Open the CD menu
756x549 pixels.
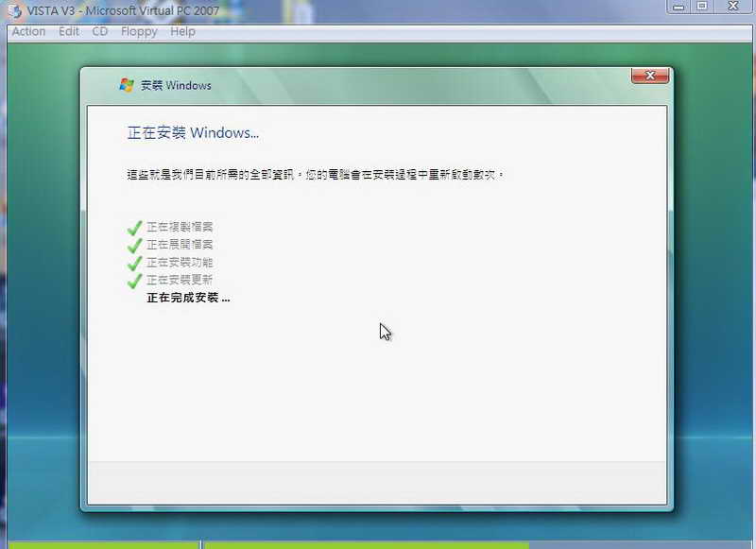tap(100, 31)
